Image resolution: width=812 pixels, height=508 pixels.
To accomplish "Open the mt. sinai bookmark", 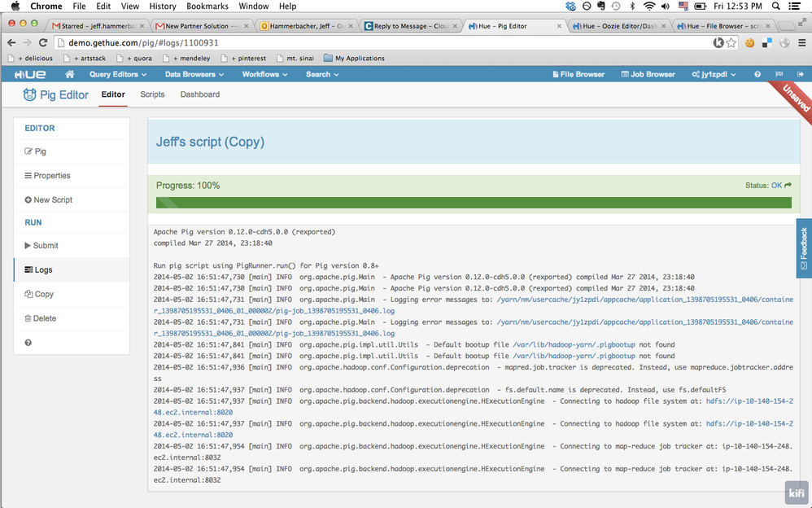I will [295, 58].
